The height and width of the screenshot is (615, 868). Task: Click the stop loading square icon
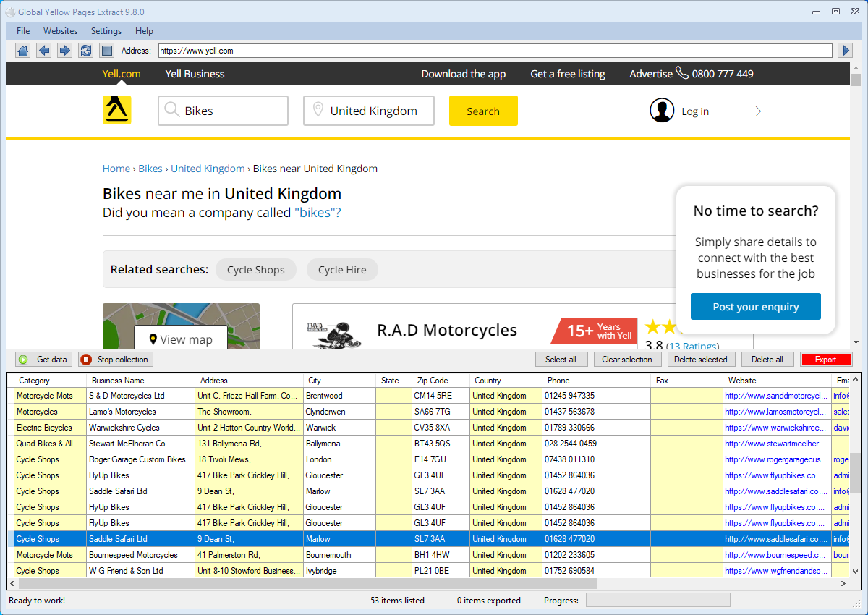coord(106,51)
